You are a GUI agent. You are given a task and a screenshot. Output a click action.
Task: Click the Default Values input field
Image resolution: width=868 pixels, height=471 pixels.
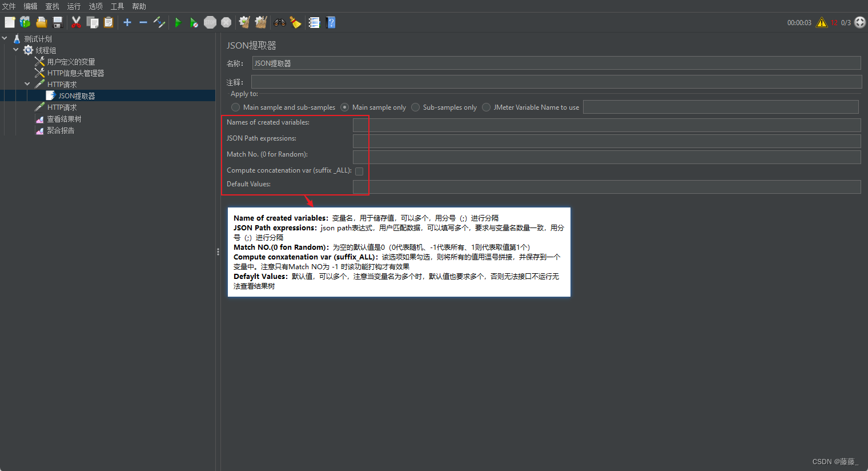coord(606,187)
